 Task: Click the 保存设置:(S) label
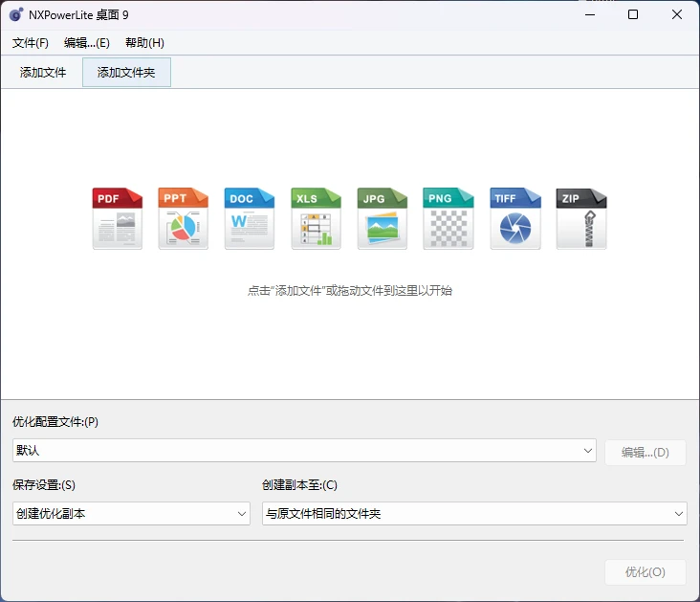[44, 485]
